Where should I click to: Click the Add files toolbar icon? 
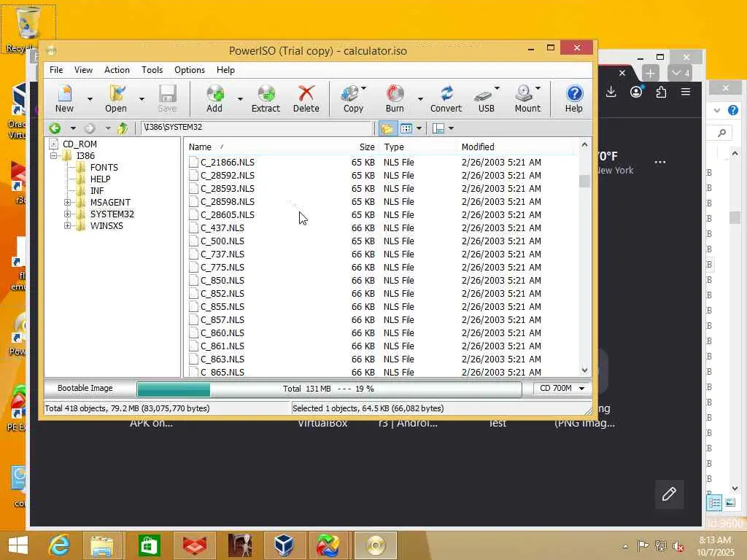pos(215,98)
